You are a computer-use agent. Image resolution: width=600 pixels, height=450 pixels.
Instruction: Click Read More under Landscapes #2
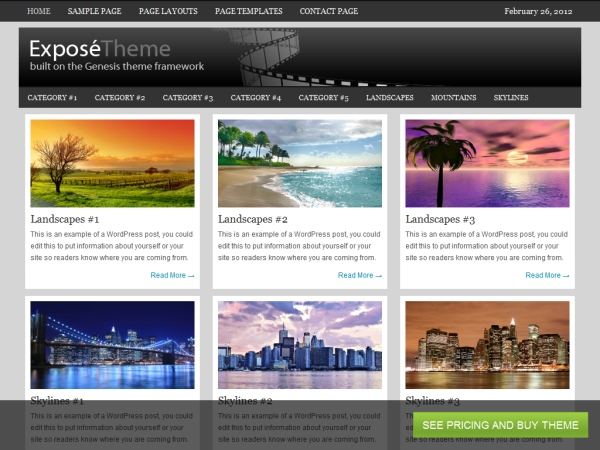(360, 275)
